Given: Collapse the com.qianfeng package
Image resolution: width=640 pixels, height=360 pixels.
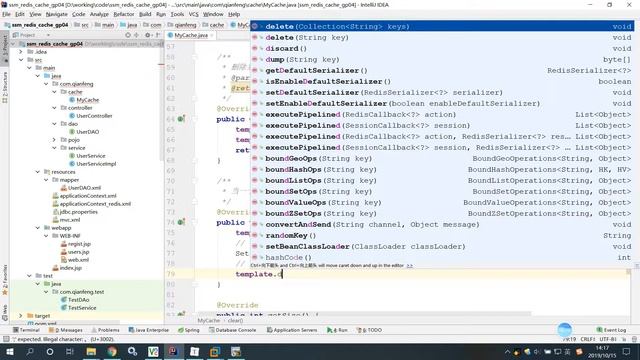Looking at the screenshot, I should tap(46, 84).
